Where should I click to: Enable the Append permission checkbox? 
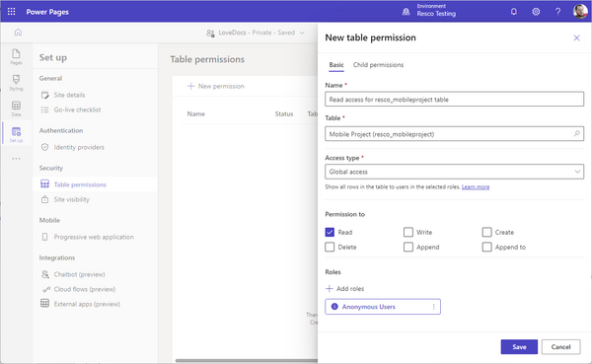(x=408, y=247)
